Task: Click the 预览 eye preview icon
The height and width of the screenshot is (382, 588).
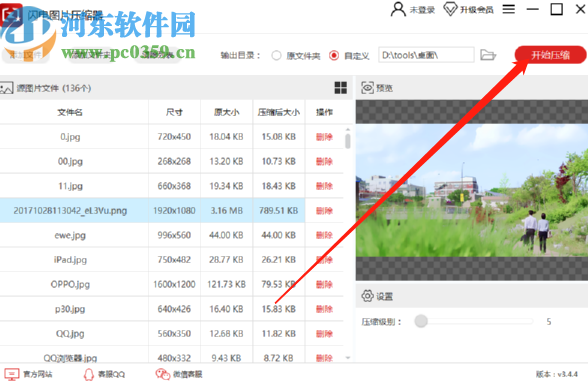Action: pos(367,88)
